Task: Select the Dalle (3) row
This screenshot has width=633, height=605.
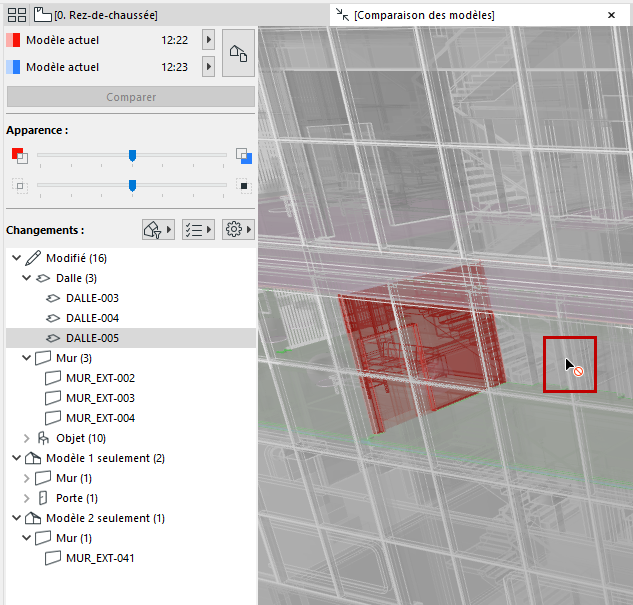Action: (131, 278)
